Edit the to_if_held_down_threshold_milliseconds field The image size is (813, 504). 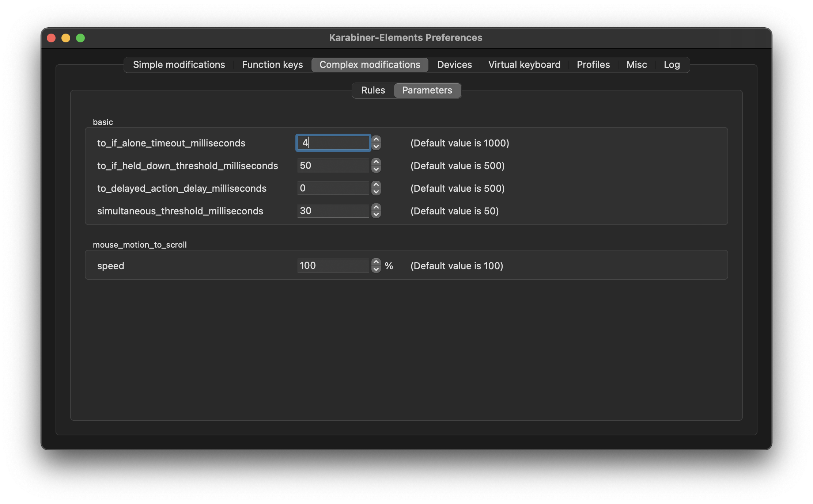click(x=333, y=165)
